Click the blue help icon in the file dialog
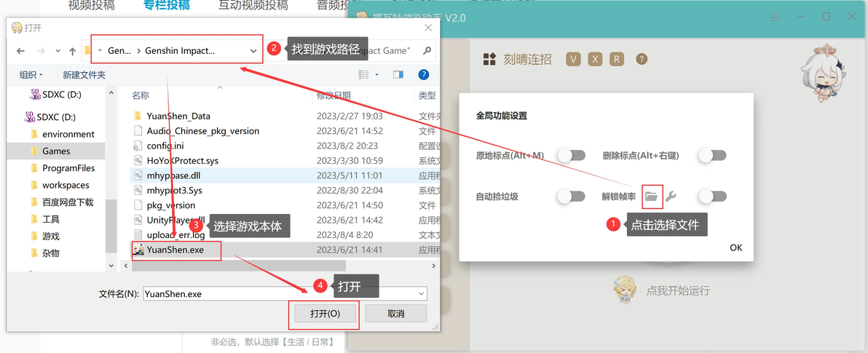This screenshot has height=353, width=868. point(424,74)
